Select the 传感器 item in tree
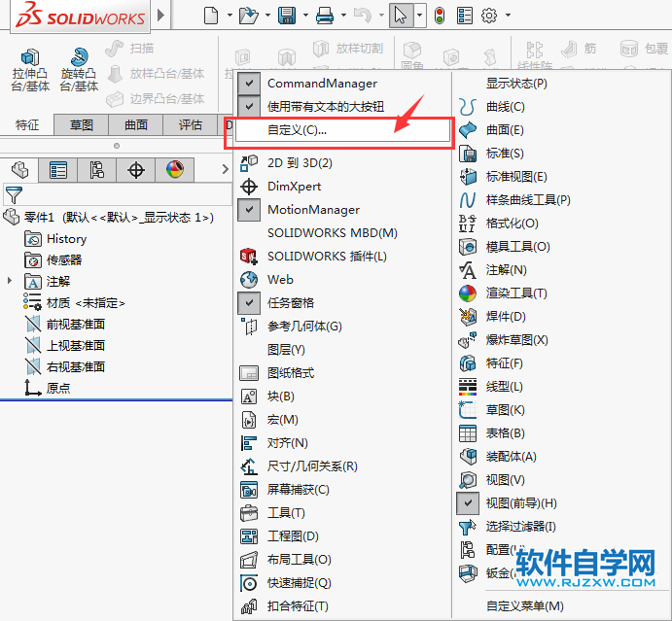Viewport: 672px width, 621px height. coord(53,259)
